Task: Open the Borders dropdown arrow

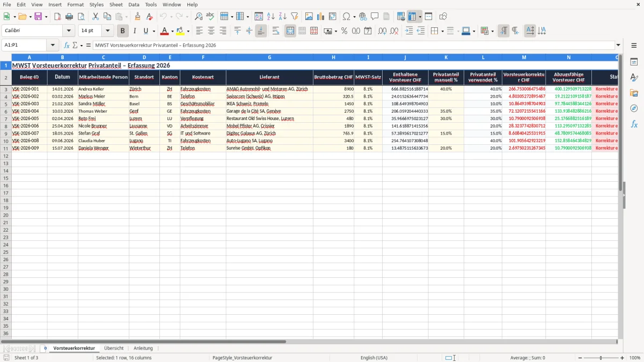Action: pos(443,31)
